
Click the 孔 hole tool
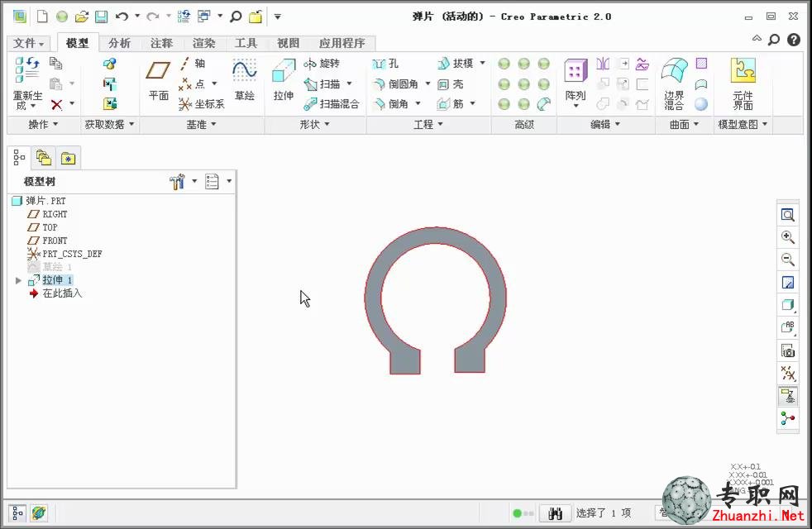385,64
